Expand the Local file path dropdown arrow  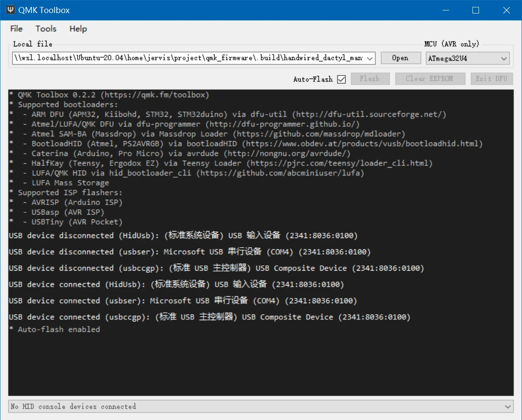point(370,58)
